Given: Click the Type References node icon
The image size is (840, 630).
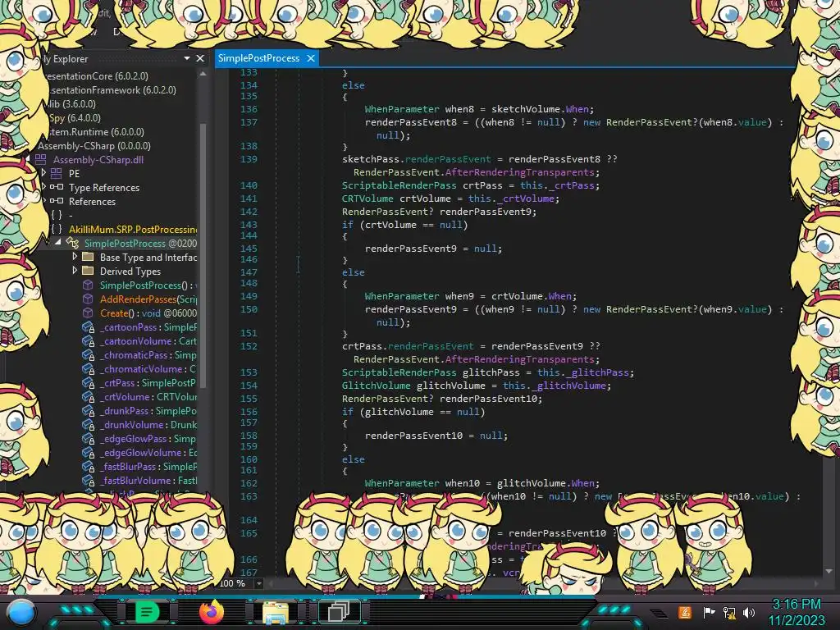Looking at the screenshot, I should click(57, 188).
